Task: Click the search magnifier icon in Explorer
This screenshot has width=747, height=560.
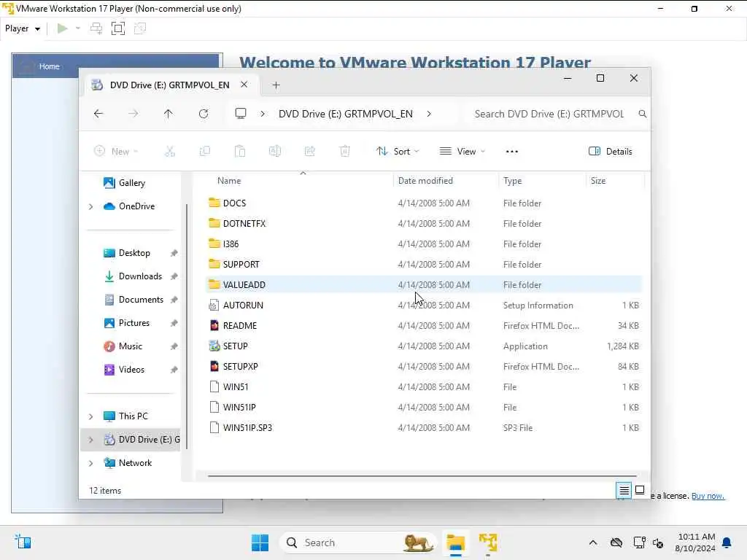Action: 642,114
